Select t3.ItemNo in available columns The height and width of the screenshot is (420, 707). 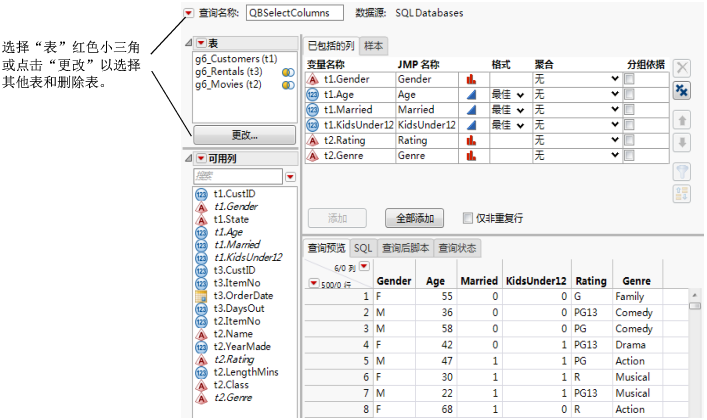click(237, 283)
